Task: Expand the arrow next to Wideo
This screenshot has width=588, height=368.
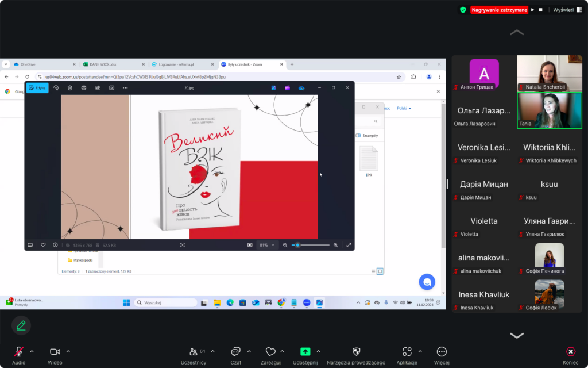Action: click(x=68, y=351)
